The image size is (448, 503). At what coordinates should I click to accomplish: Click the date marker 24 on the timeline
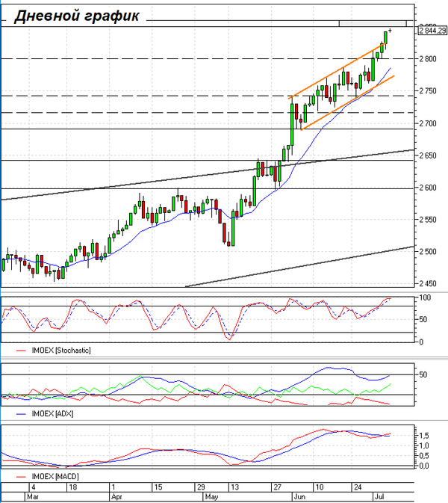[x=358, y=487]
